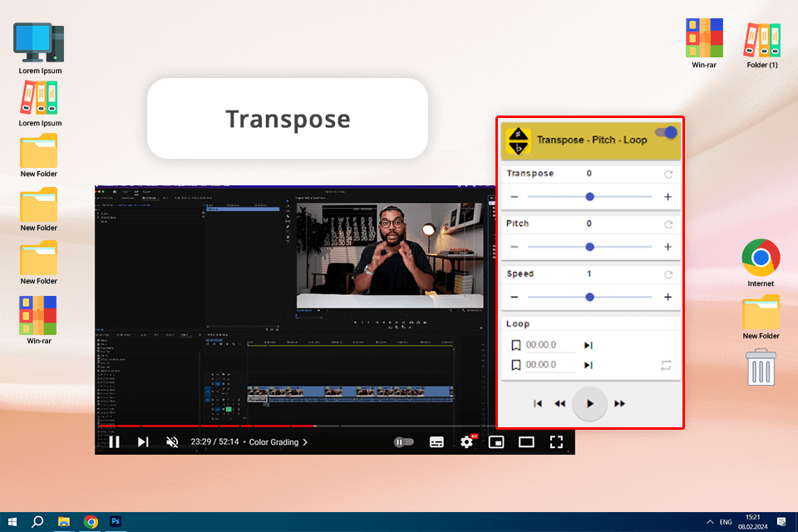
Task: Open the Windows Start menu
Action: pyautogui.click(x=12, y=522)
